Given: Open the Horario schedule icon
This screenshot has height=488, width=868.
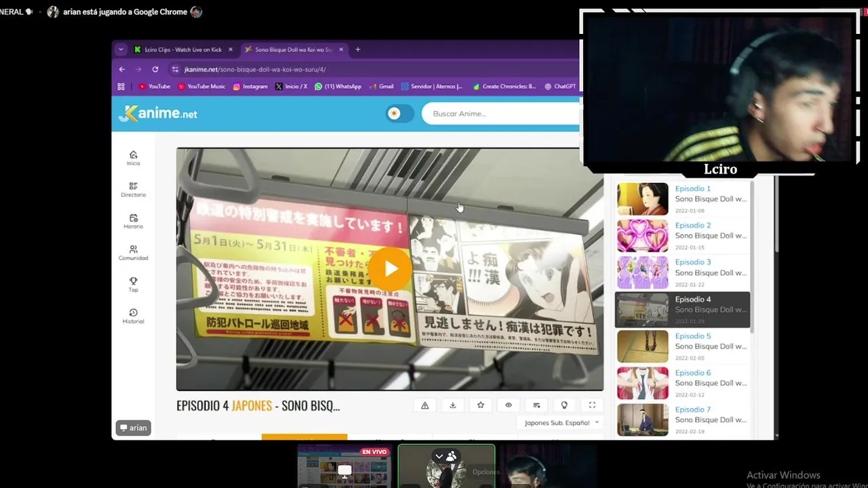Looking at the screenshot, I should (x=133, y=221).
